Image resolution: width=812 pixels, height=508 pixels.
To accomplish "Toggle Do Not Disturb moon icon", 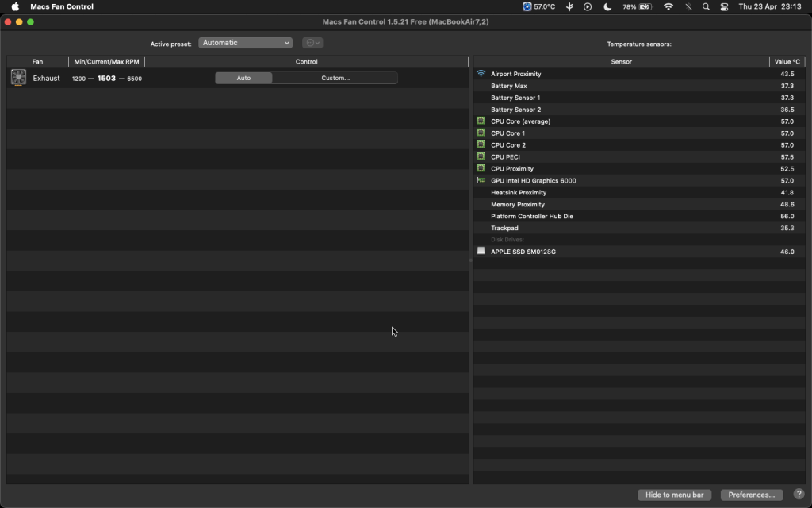I will click(607, 6).
